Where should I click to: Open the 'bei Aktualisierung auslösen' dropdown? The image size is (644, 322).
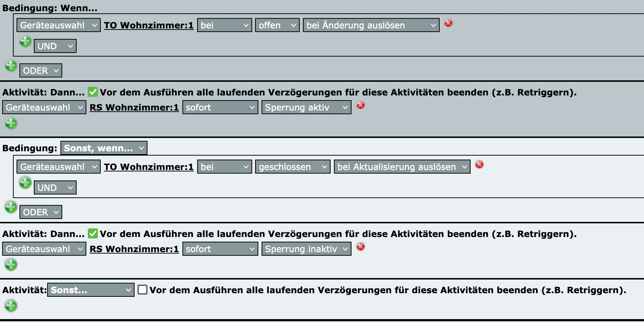point(402,167)
